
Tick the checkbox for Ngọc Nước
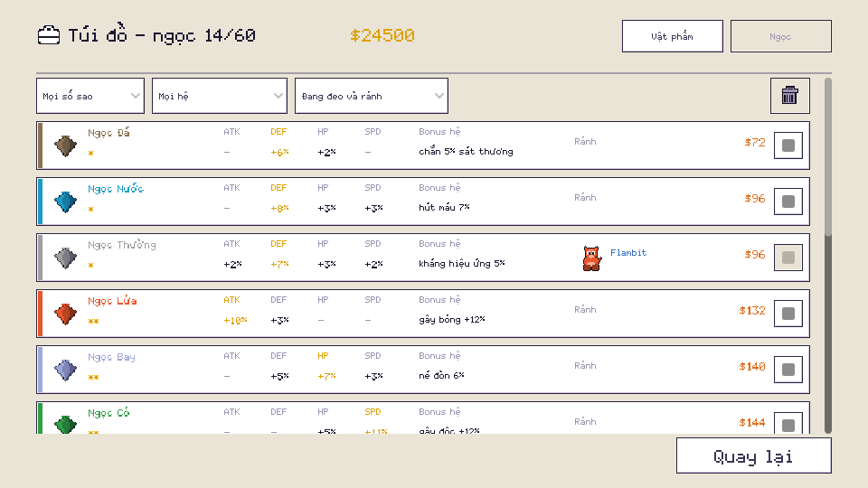[788, 202]
